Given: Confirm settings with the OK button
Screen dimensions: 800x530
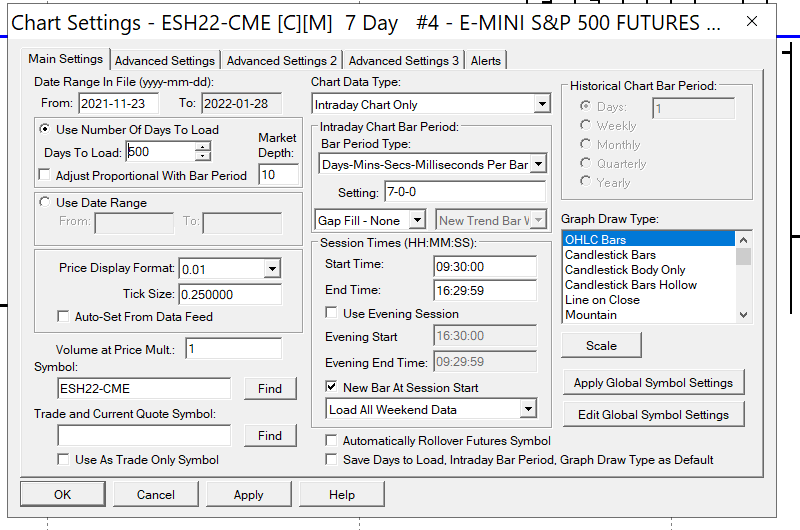Looking at the screenshot, I should [x=63, y=494].
